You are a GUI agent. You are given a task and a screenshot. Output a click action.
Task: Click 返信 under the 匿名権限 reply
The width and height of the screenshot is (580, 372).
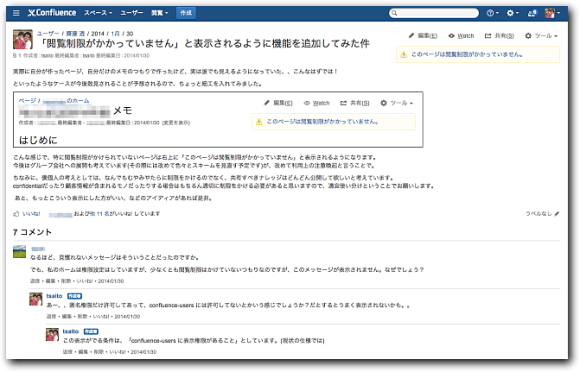pyautogui.click(x=51, y=317)
